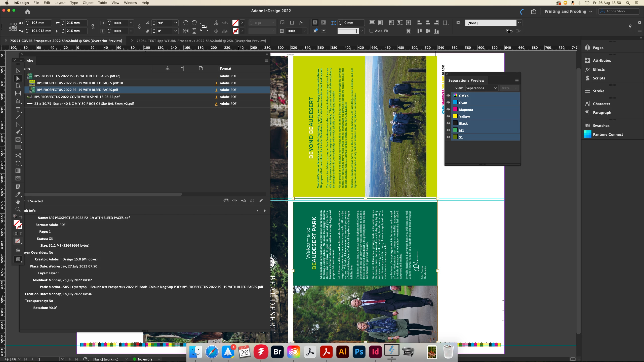Viewport: 644px width, 362px height.
Task: Click the Relink chain icon in Links panel
Action: (234, 201)
